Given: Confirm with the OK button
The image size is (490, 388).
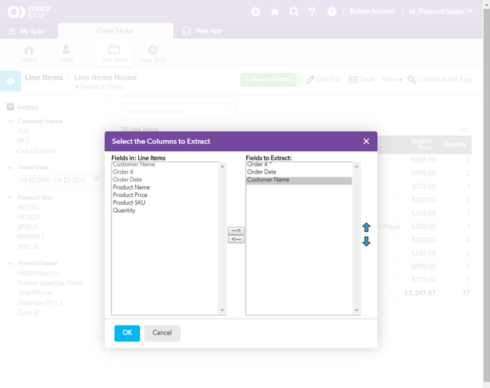Looking at the screenshot, I should point(127,333).
